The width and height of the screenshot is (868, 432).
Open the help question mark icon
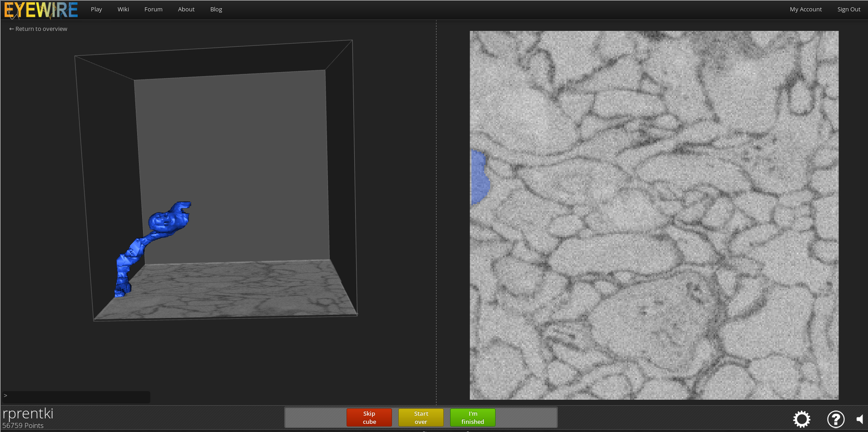coord(835,419)
